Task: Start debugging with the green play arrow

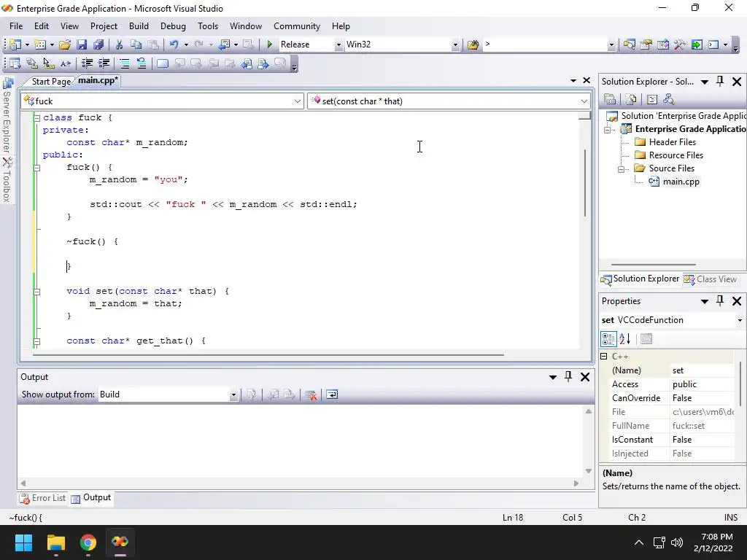Action: pyautogui.click(x=270, y=44)
